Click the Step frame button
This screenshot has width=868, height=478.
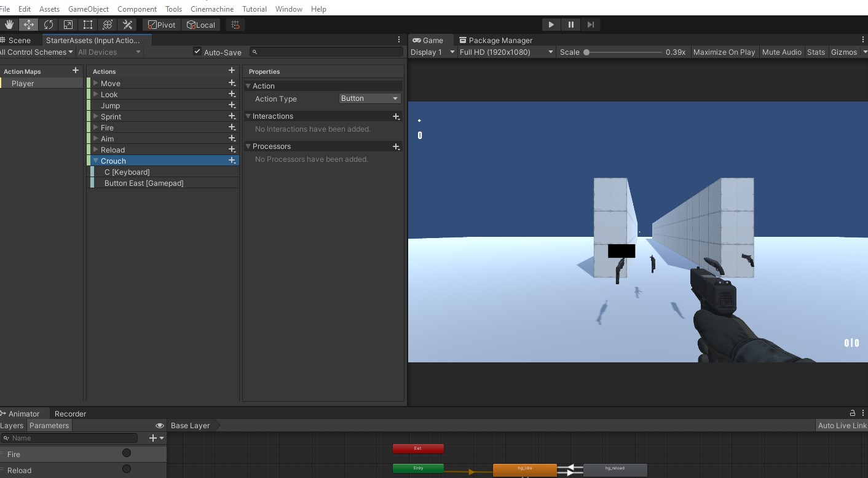pos(590,25)
